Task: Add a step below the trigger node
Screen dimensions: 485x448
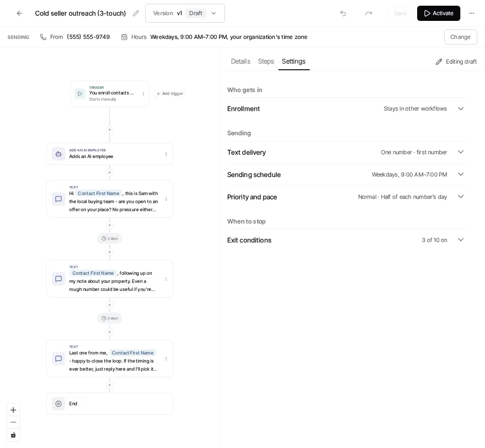Action: 110,130
